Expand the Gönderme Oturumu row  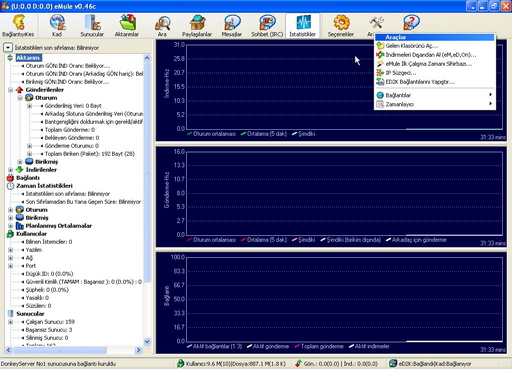click(29, 146)
